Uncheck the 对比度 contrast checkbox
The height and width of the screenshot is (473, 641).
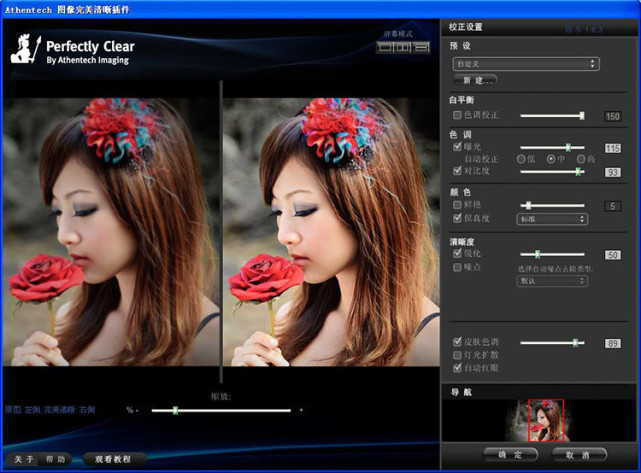tap(457, 170)
